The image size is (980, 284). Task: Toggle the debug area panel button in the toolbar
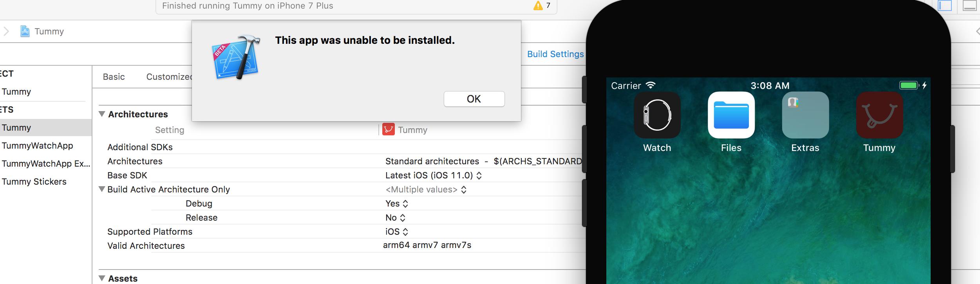[969, 5]
